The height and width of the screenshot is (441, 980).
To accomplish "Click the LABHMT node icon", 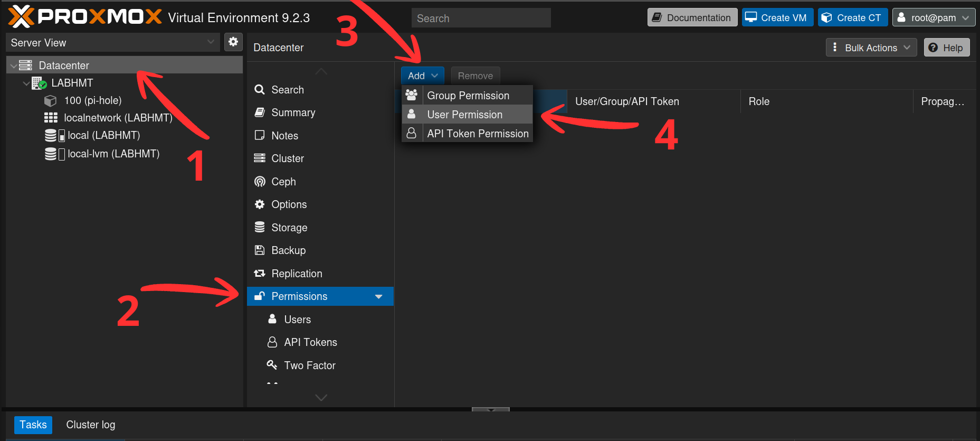I will [39, 83].
